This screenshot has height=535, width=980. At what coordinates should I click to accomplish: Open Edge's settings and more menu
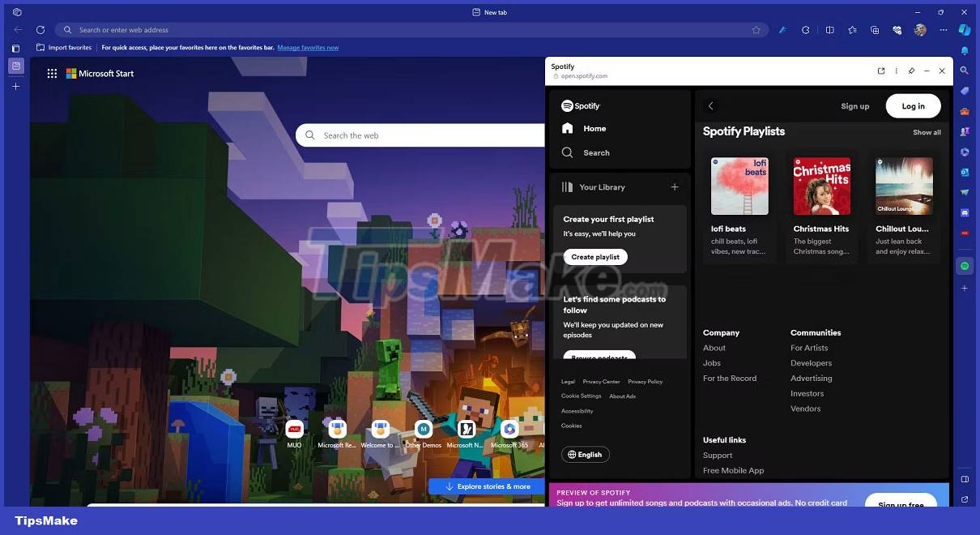coord(944,29)
